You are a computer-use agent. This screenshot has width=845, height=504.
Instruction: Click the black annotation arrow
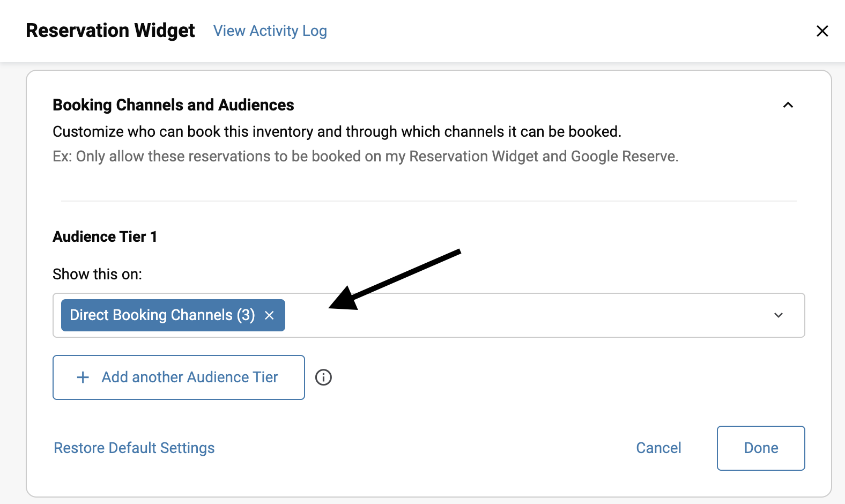(397, 278)
